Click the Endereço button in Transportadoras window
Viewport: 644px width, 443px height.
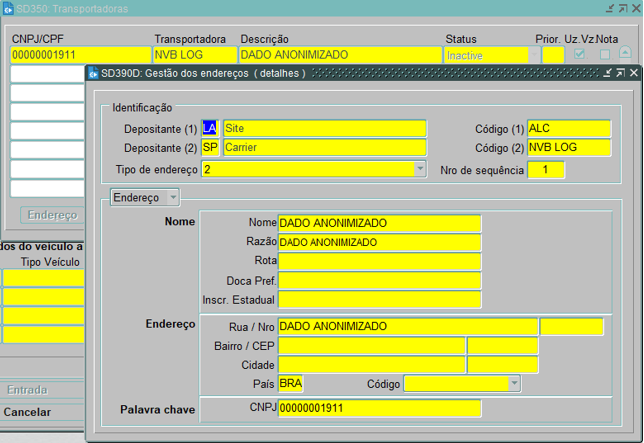pos(52,215)
